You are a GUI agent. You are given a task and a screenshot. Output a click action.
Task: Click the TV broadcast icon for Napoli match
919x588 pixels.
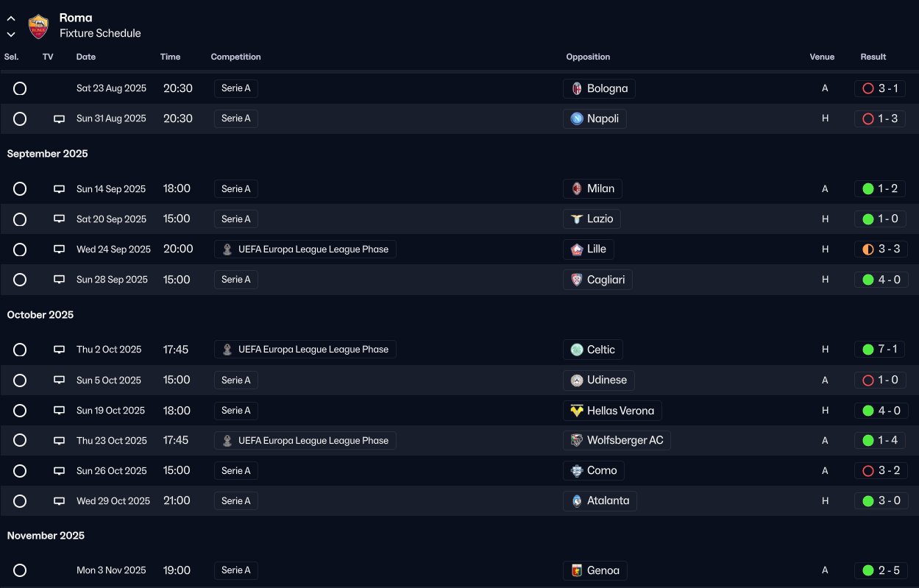tap(60, 119)
